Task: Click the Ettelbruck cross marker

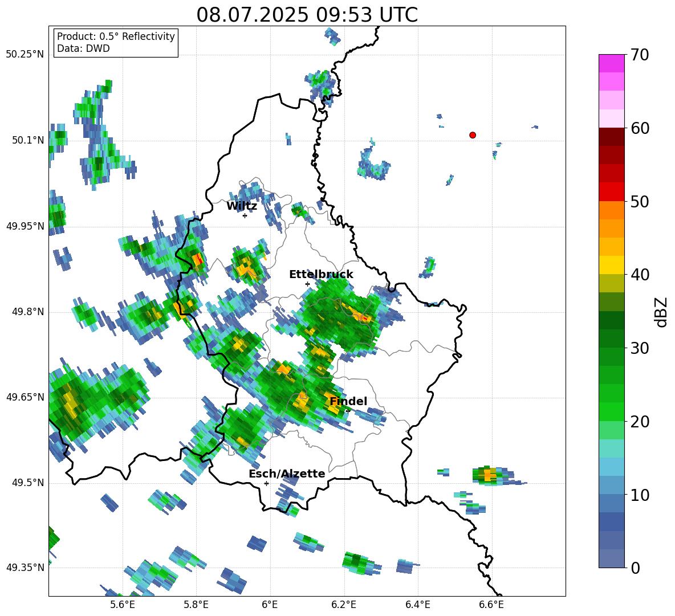Action: 307,284
